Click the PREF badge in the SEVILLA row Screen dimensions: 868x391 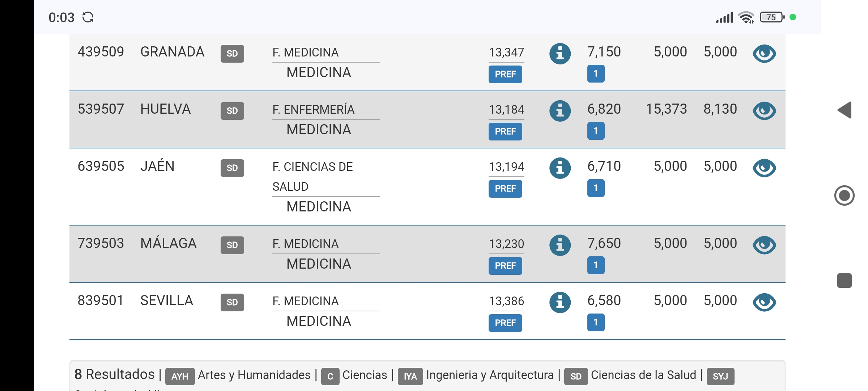tap(505, 323)
